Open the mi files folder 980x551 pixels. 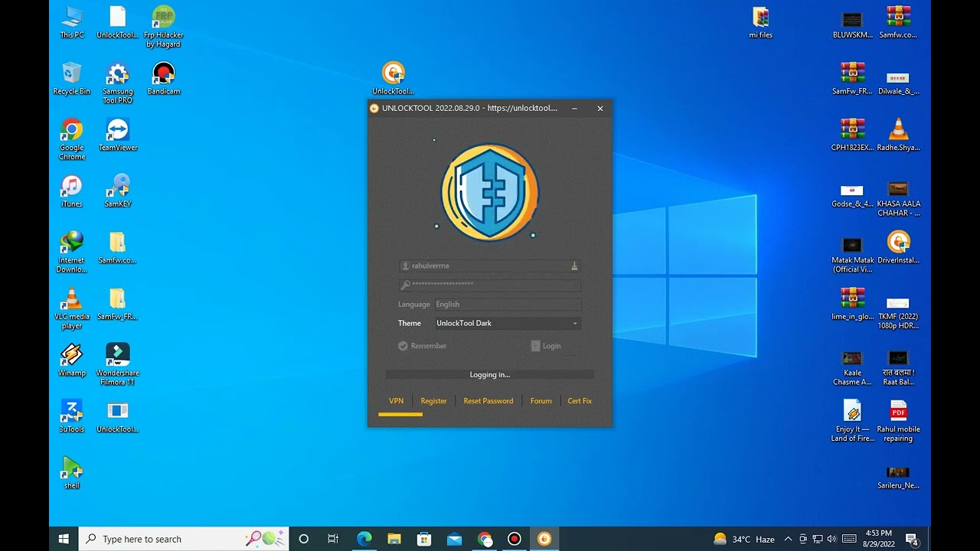tap(761, 22)
